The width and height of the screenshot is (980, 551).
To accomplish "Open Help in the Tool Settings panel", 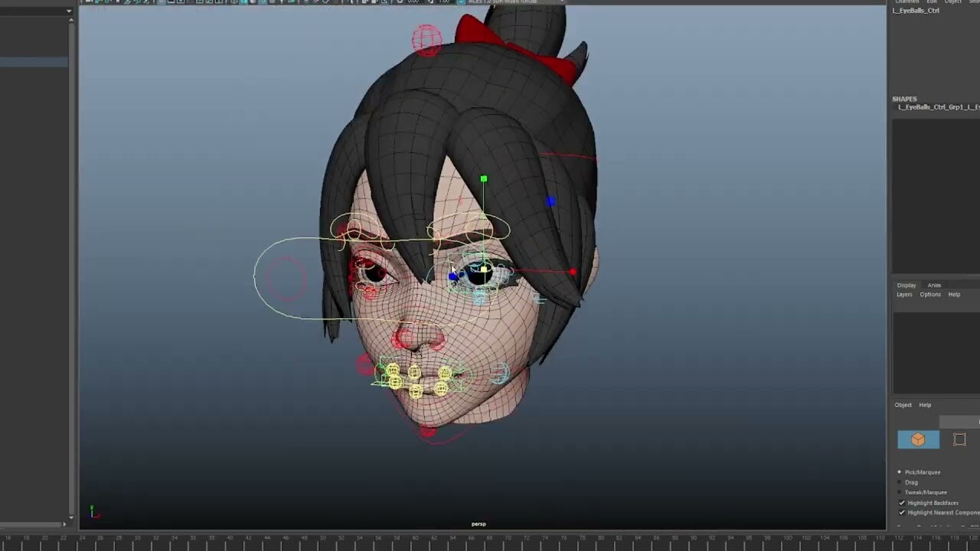I will 925,405.
